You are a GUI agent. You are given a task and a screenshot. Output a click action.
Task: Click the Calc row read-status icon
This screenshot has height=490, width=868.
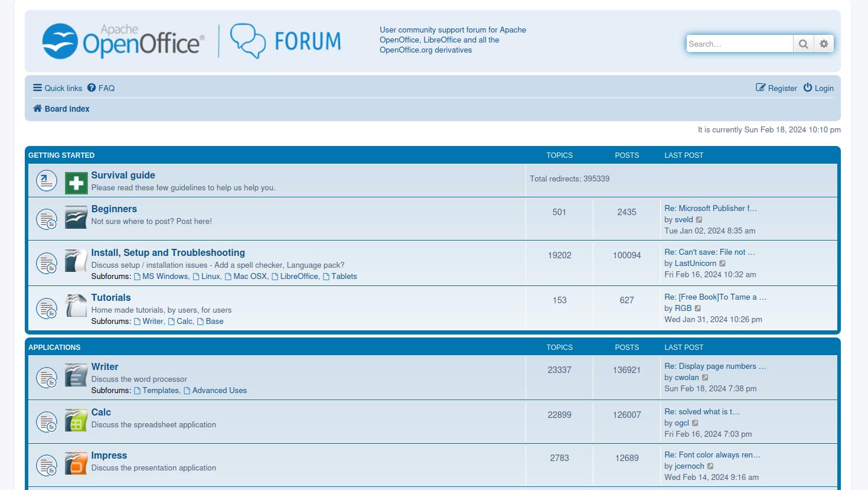tap(47, 422)
